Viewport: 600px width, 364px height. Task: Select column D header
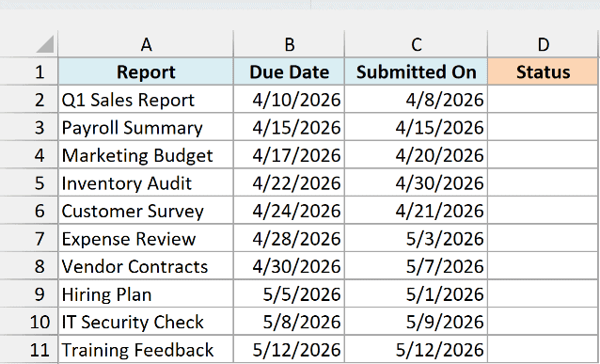click(543, 44)
